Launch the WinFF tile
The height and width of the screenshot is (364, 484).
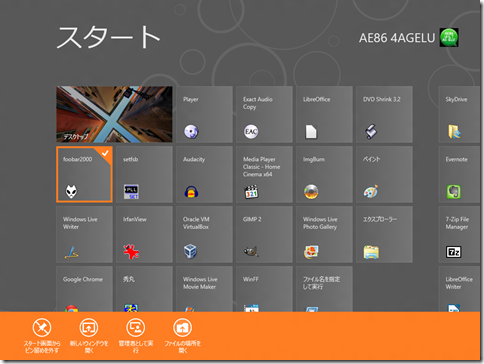(264, 289)
